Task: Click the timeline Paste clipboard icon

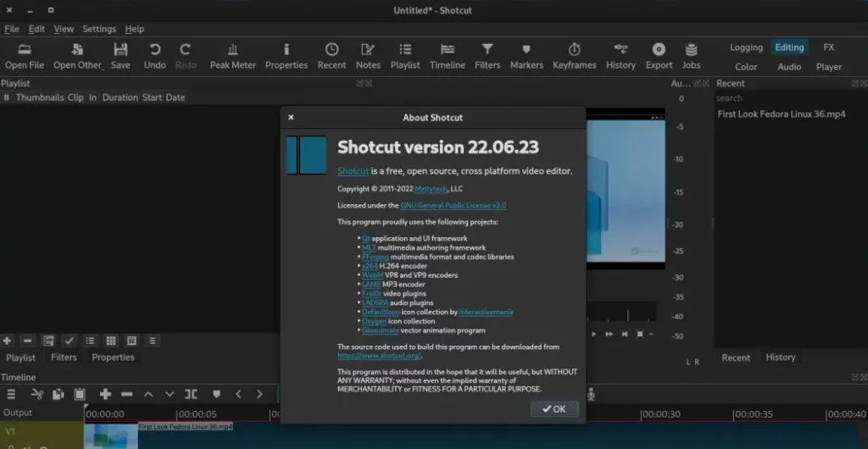Action: 80,394
